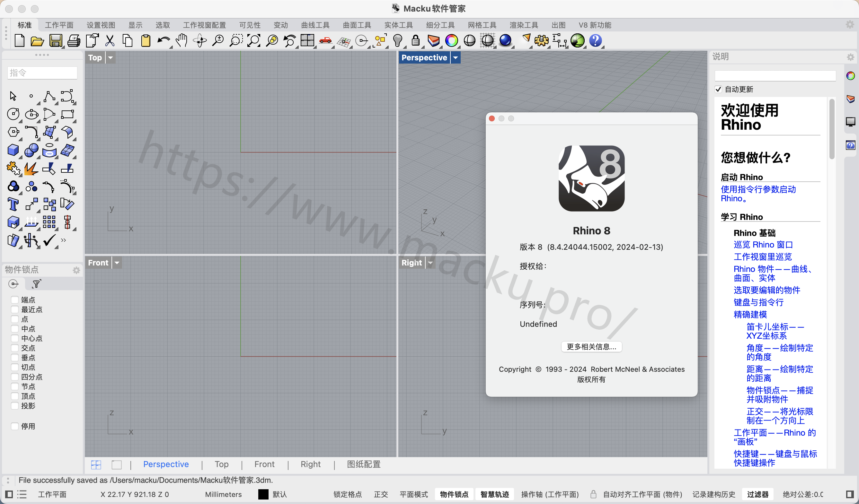
Task: Enable the 四分点 osnap checkbox
Action: 15,377
